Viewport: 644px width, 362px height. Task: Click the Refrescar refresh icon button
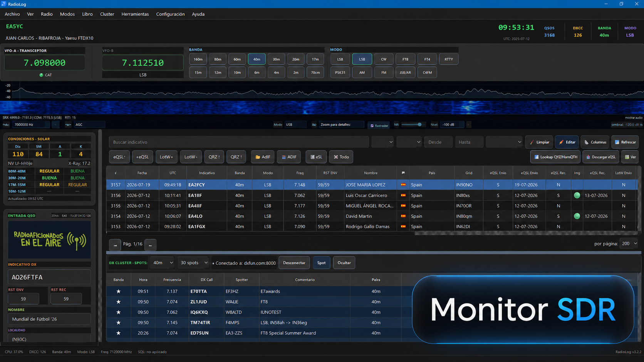625,142
